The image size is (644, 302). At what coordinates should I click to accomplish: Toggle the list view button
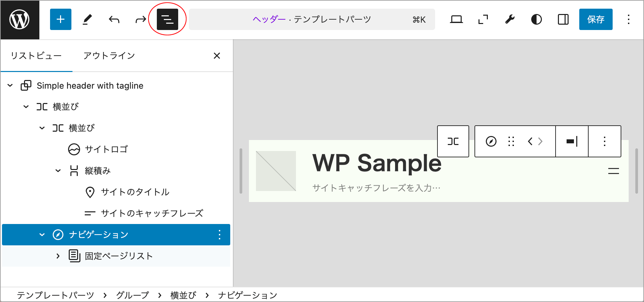(167, 20)
